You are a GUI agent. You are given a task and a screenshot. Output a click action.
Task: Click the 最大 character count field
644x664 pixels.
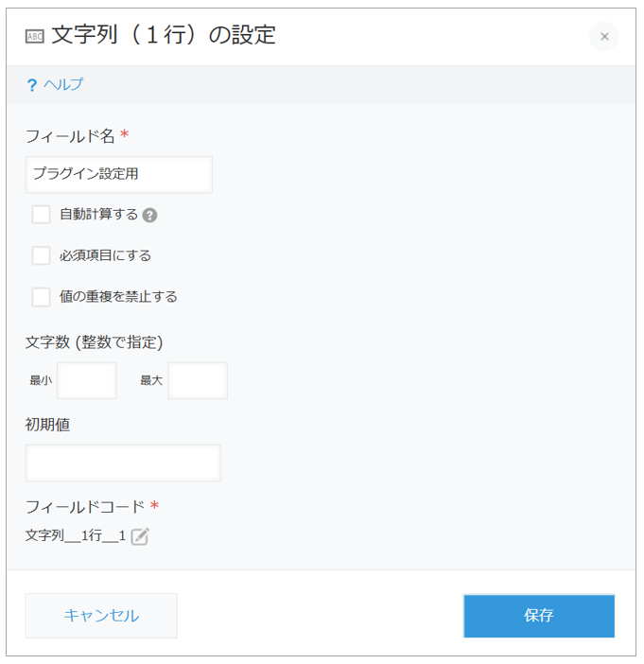point(198,380)
